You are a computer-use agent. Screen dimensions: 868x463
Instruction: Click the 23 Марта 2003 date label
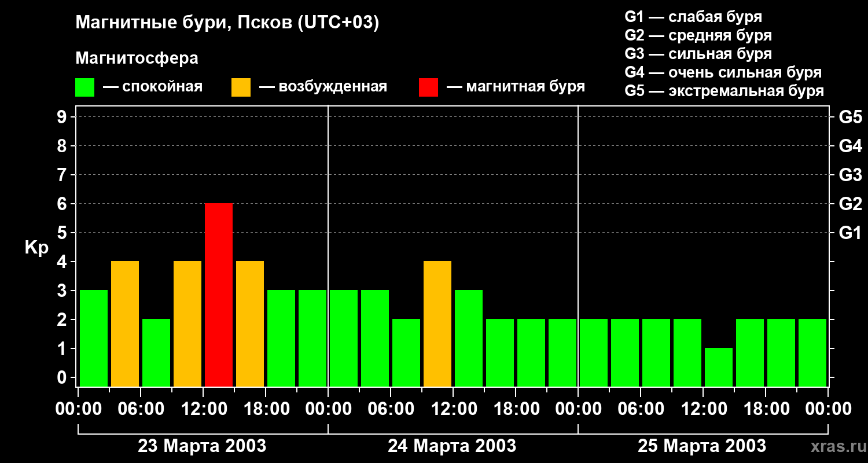pos(202,446)
